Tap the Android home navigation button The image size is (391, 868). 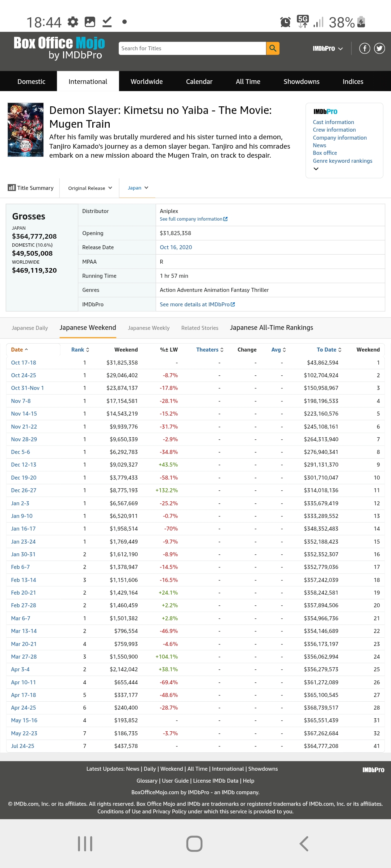click(194, 844)
